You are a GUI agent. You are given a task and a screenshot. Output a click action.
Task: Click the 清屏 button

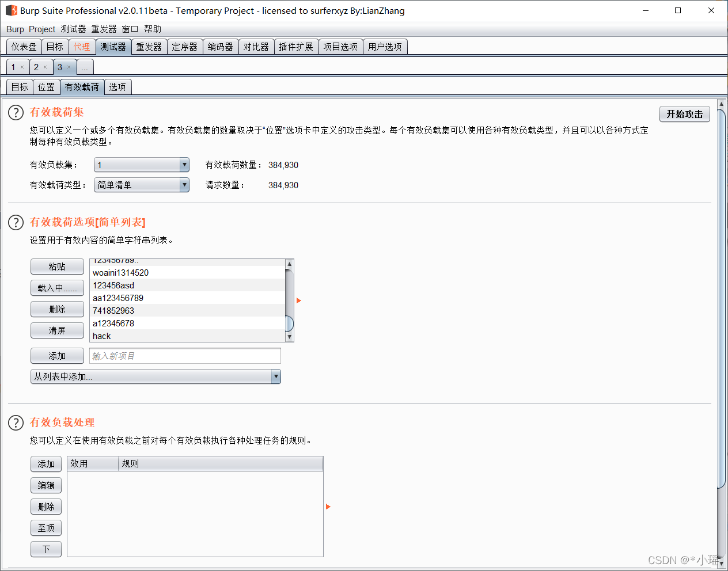[x=57, y=330]
